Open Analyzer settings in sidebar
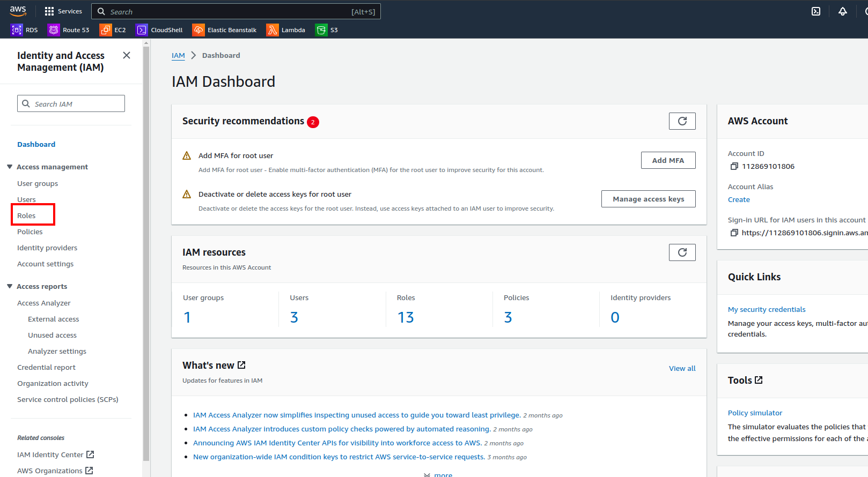This screenshot has height=477, width=868. (57, 351)
